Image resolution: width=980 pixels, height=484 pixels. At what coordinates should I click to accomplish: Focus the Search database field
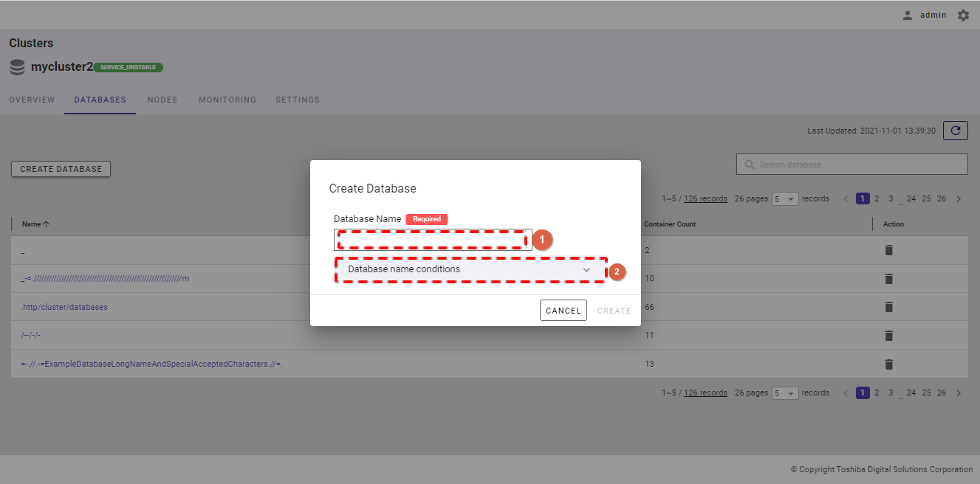[x=857, y=165]
